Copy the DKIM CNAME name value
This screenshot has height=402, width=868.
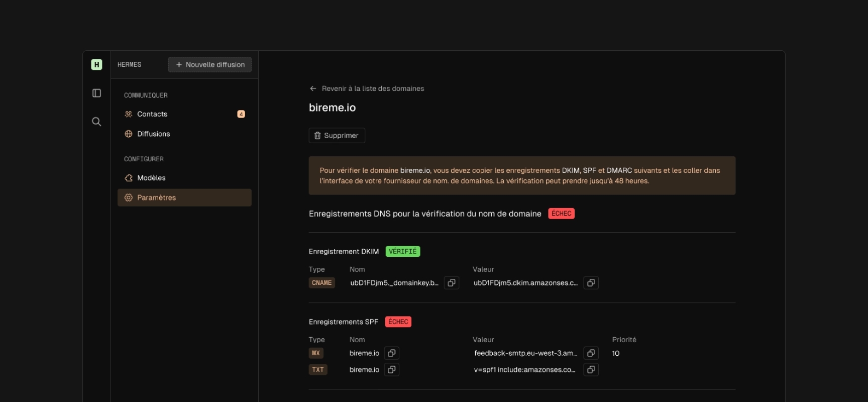click(x=452, y=283)
